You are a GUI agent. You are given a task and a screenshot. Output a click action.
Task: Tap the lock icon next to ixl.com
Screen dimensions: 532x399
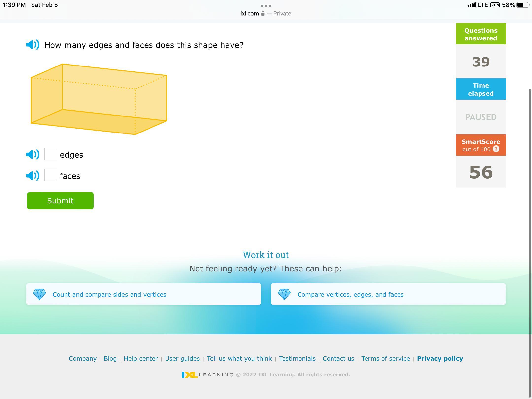(x=263, y=14)
